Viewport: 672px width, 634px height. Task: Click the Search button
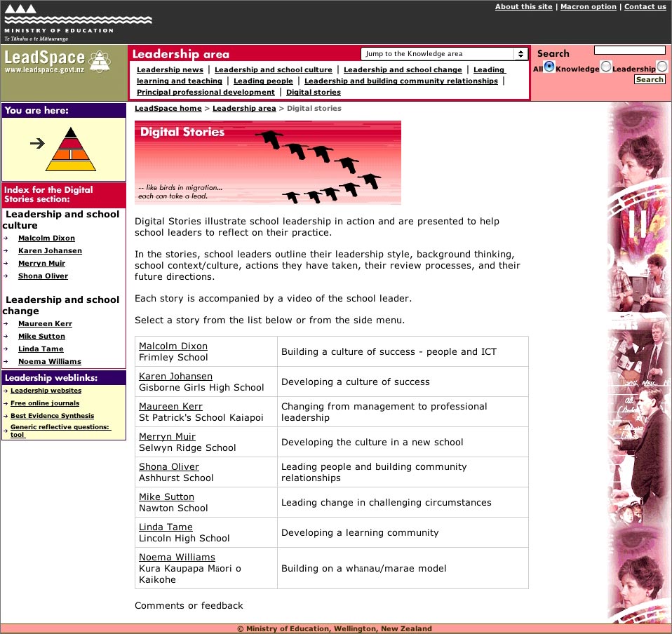pos(650,79)
